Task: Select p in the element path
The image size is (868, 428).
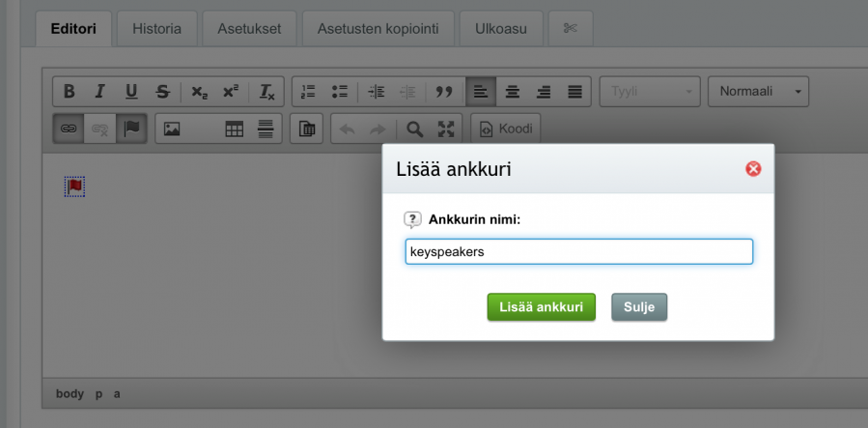Action: click(x=98, y=395)
